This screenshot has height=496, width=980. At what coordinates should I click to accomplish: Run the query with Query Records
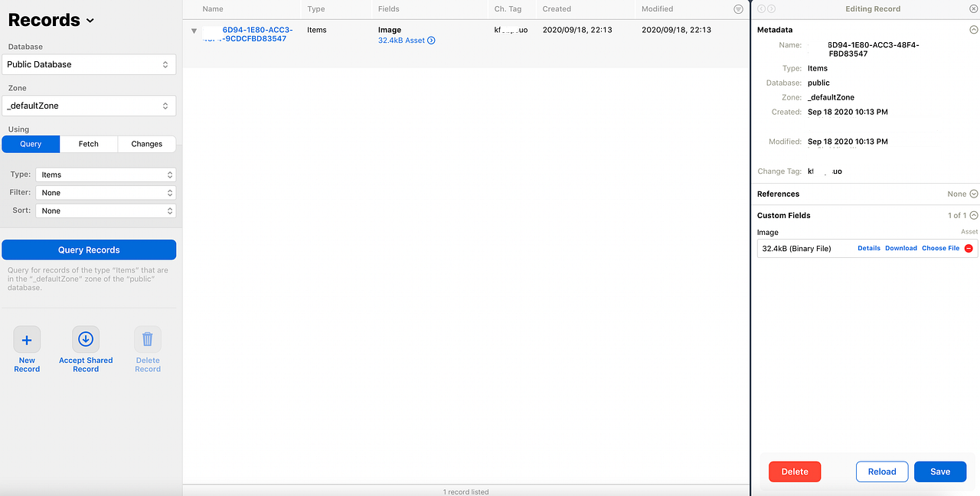coord(89,250)
